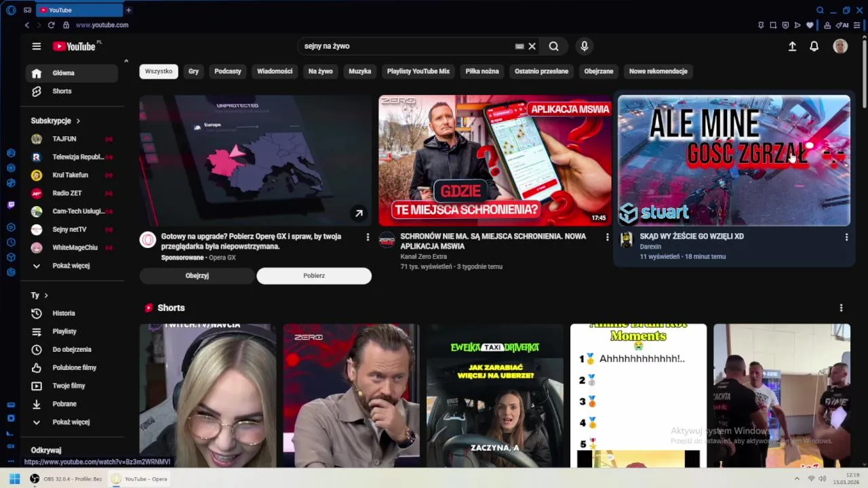Open a new browser tab
868x488 pixels.
128,10
